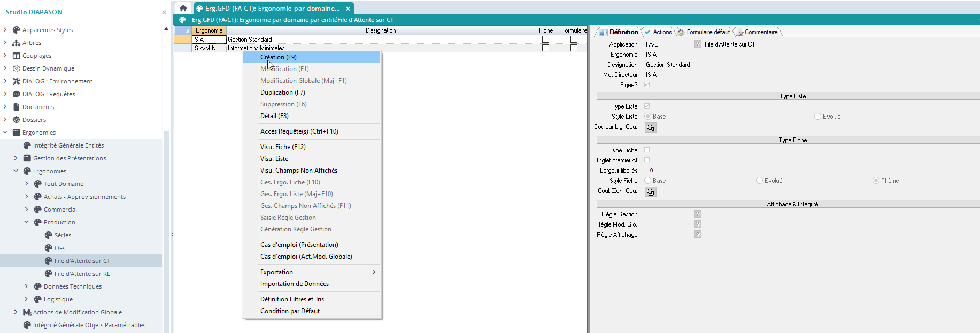
Task: Click the Couleur Lig. Cou. palette button
Action: coord(650,128)
